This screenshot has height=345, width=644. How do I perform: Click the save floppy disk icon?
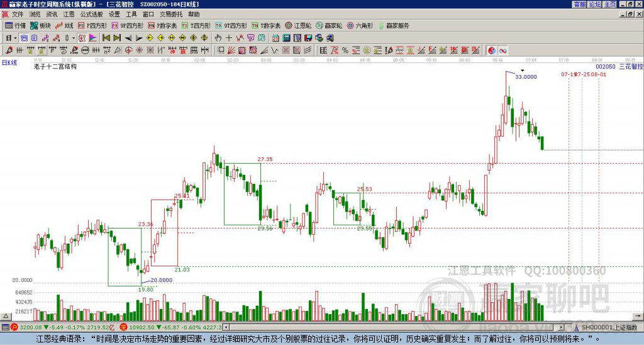(308, 38)
